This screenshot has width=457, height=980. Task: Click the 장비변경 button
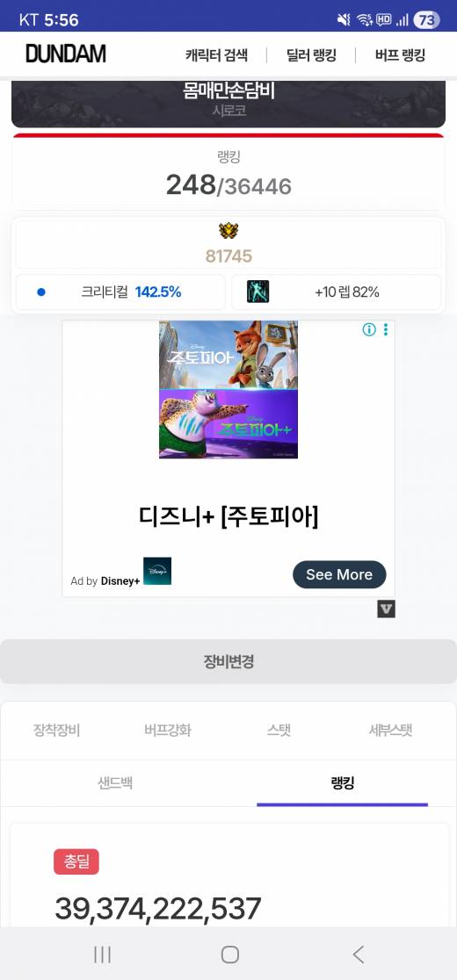[228, 661]
